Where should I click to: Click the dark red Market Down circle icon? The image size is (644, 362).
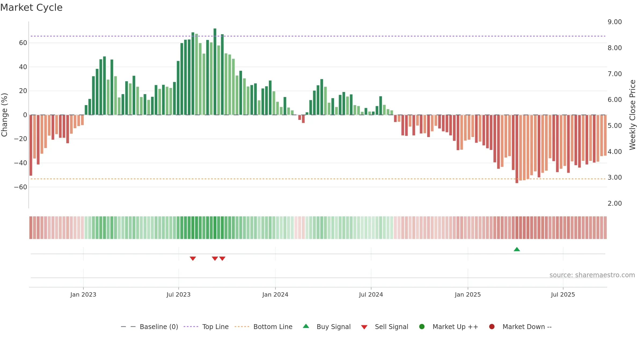click(492, 327)
